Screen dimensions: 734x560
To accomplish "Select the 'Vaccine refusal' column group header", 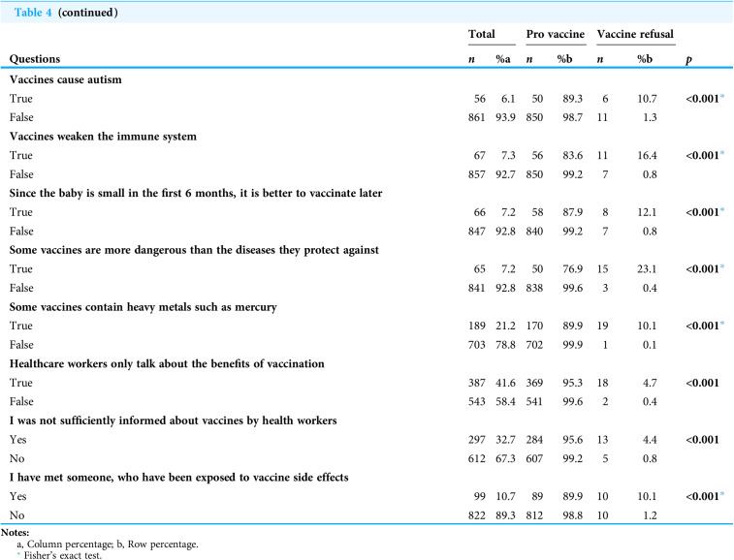I will pos(635,34).
